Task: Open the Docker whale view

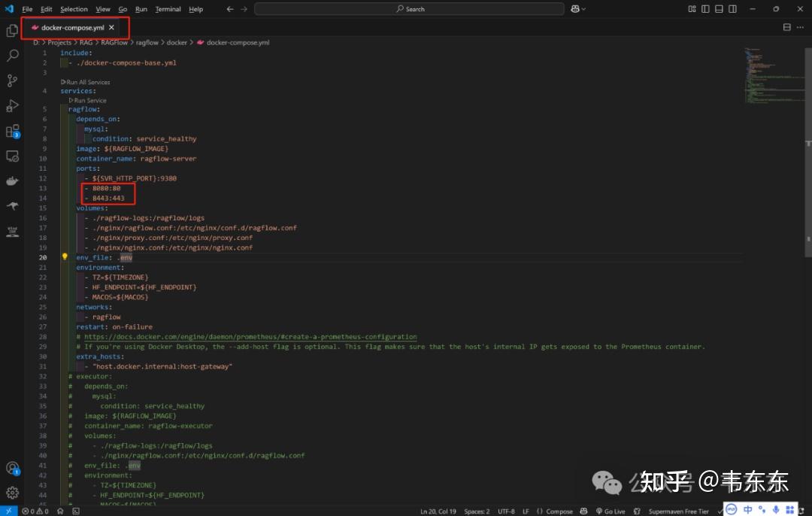Action: (12, 181)
